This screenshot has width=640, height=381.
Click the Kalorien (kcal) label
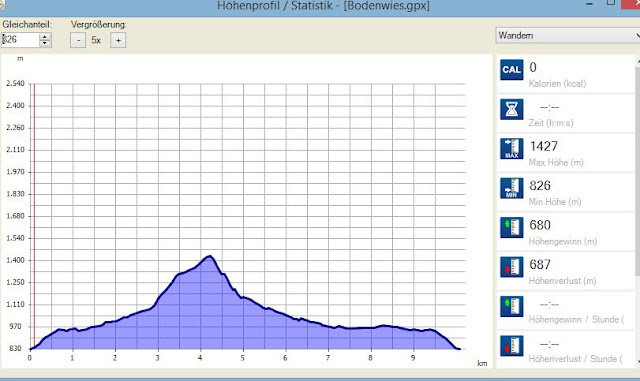click(x=557, y=84)
